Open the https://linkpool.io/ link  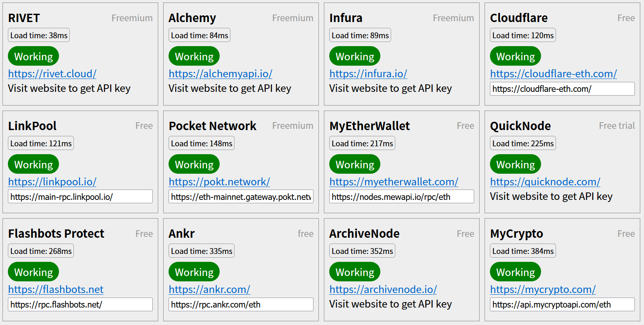52,182
